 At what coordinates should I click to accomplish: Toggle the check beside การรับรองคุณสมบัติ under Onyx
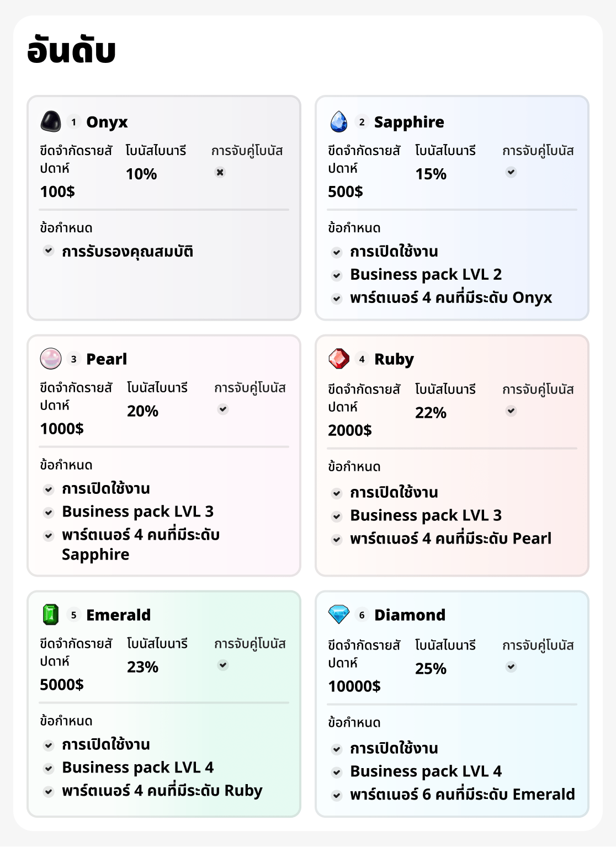[47, 251]
